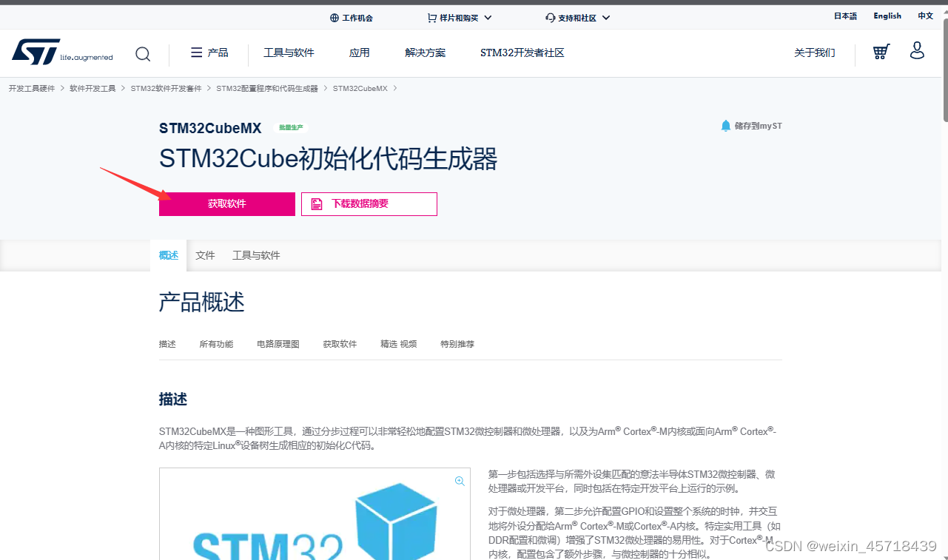The image size is (948, 560).
Task: Switch language to English
Action: (x=887, y=16)
